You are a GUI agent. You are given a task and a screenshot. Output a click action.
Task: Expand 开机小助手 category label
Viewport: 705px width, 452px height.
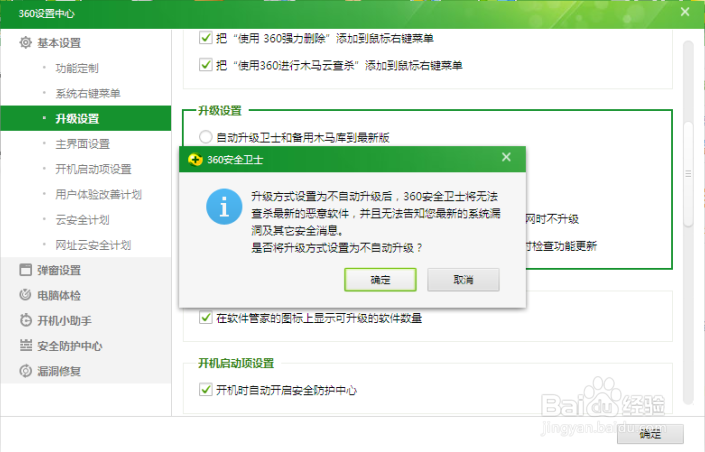pyautogui.click(x=64, y=321)
